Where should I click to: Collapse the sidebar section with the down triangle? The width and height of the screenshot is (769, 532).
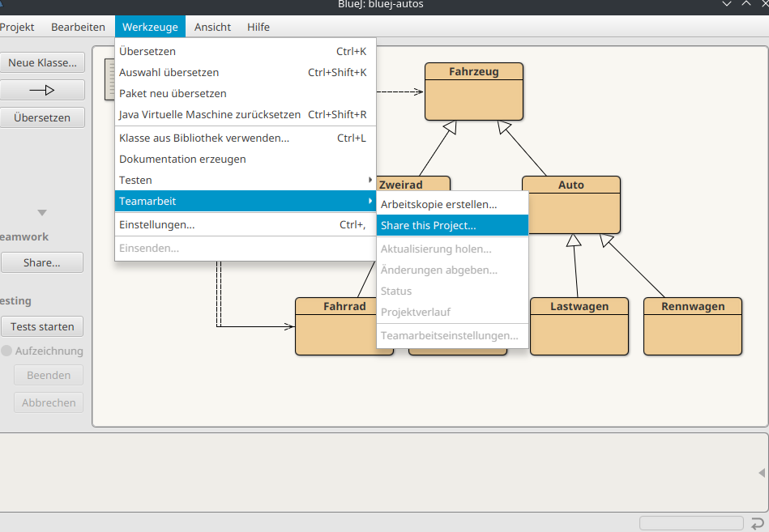coord(42,213)
